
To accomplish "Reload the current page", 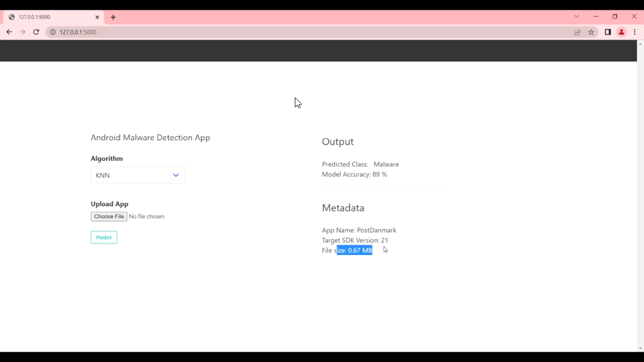I will click(36, 32).
